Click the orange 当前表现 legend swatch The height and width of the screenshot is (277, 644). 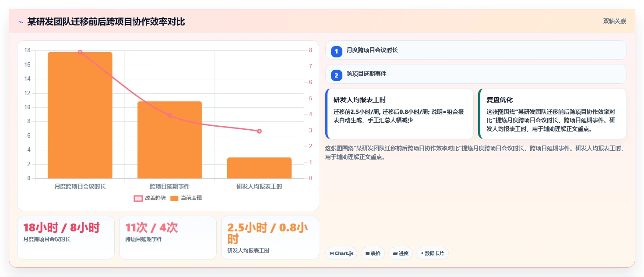tap(174, 199)
